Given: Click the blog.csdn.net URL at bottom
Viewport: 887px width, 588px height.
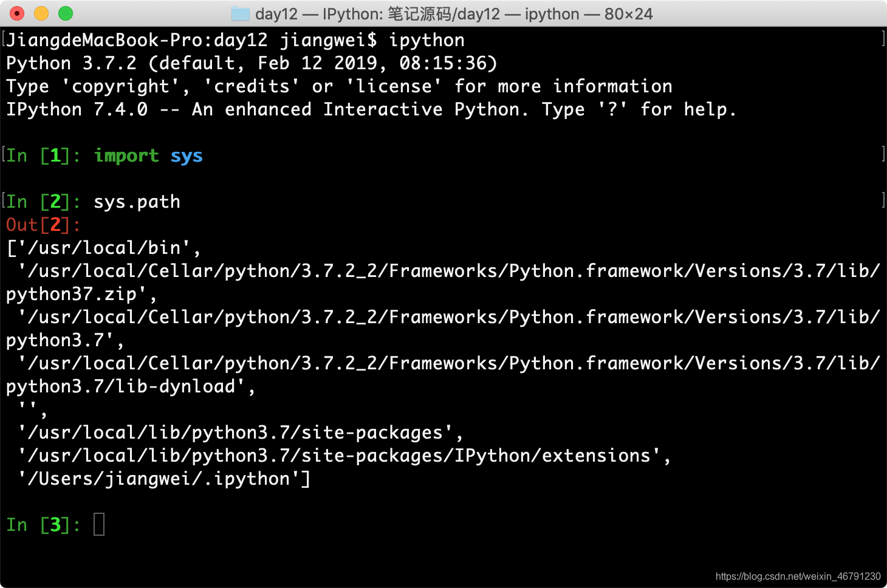Looking at the screenshot, I should (798, 576).
